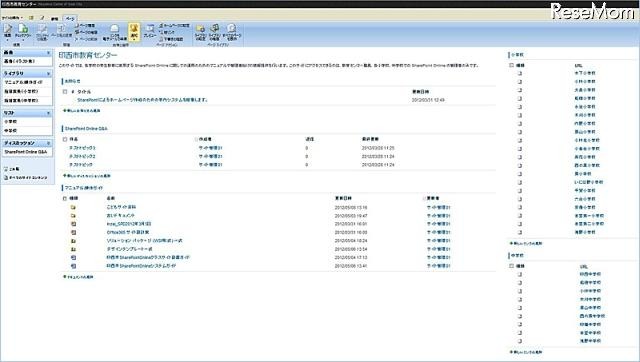Open 指導案集(中学校) in the sidebar
Image resolution: width=640 pixels, height=362 pixels.
click(x=21, y=100)
